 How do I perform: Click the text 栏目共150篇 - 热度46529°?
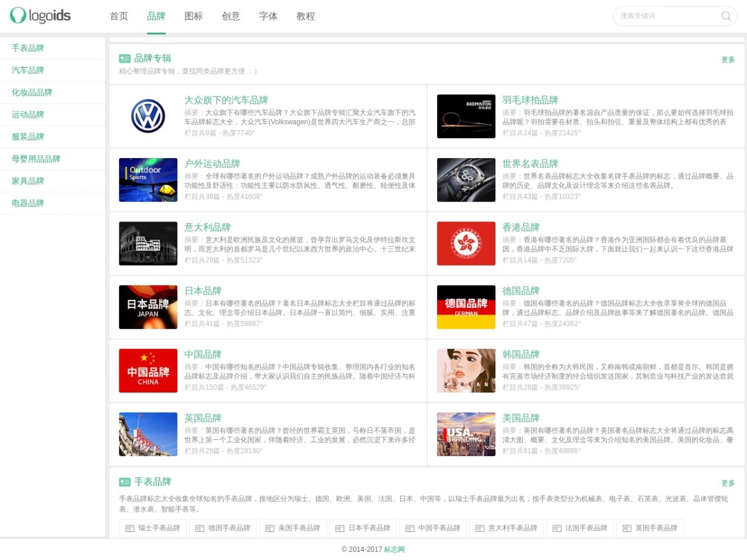point(225,387)
